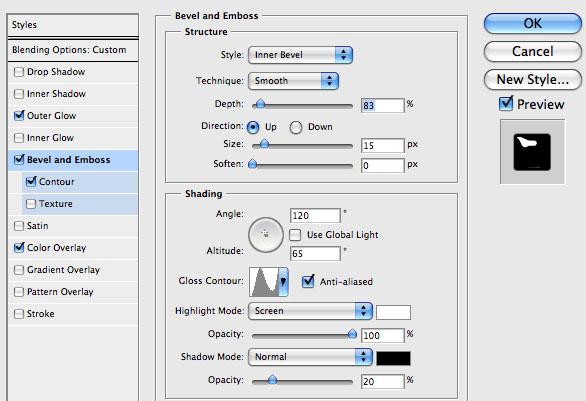Click the Gloss Contour curve thumbnail
Viewport: 586px width, 401px height.
(264, 282)
